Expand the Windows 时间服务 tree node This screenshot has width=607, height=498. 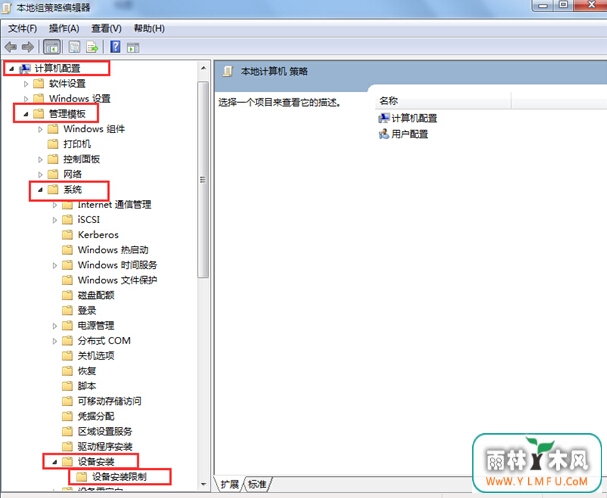55,265
